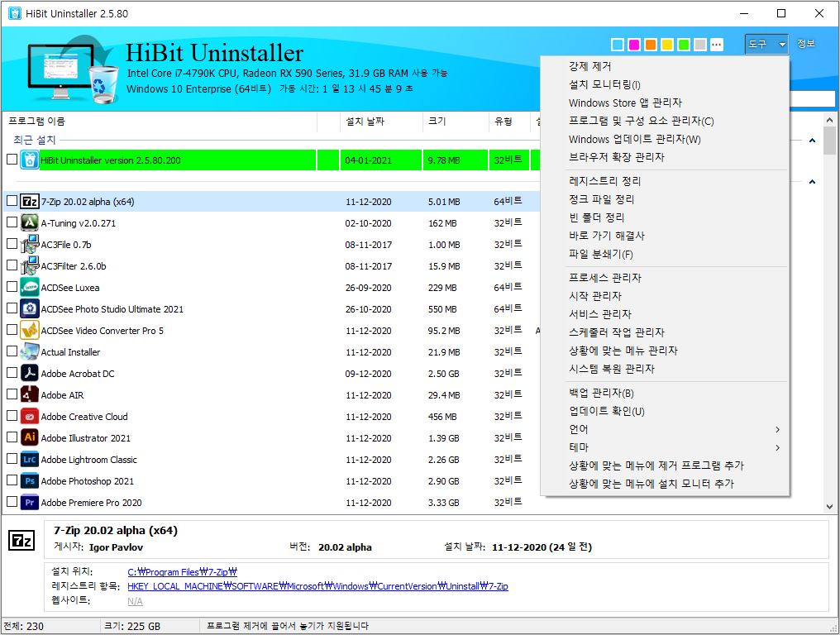Viewport: 840px width, 635px height.
Task: Click the N/A website link
Action: pyautogui.click(x=135, y=601)
